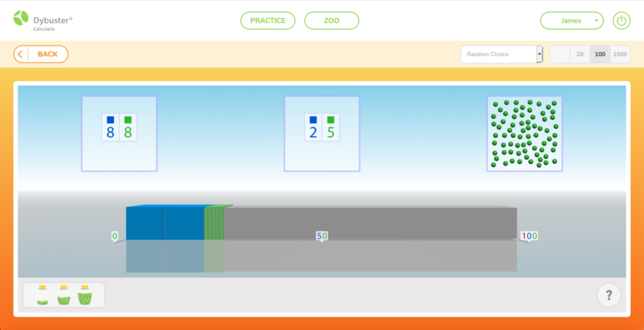This screenshot has height=330, width=644.
Task: Click the gray unfilled bar section
Action: 370,222
